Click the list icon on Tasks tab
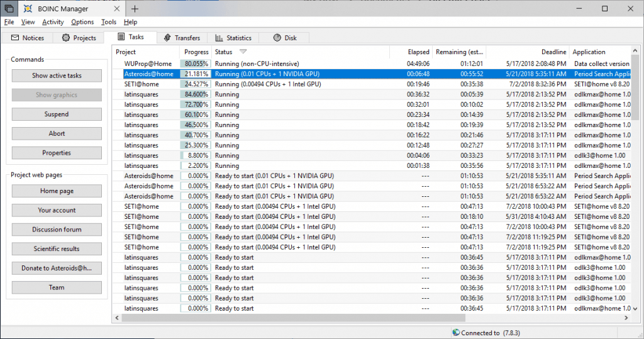The image size is (644, 339). pos(121,36)
